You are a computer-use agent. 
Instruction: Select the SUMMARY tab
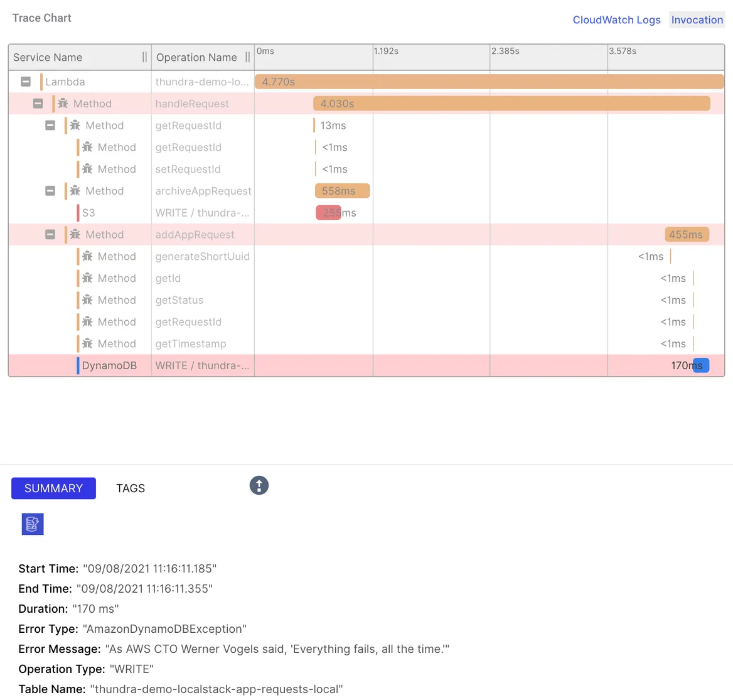tap(53, 488)
